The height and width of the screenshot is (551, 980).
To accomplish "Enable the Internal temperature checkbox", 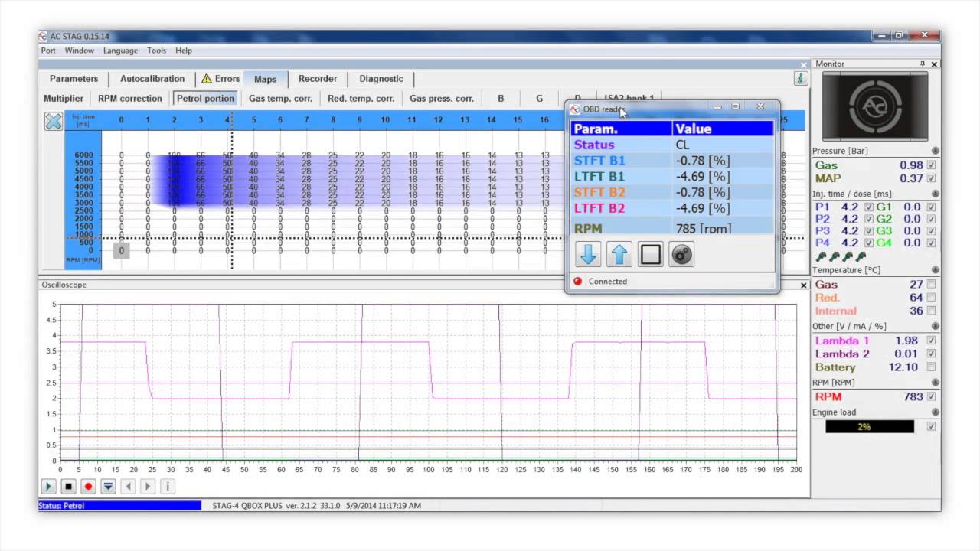I will (931, 311).
